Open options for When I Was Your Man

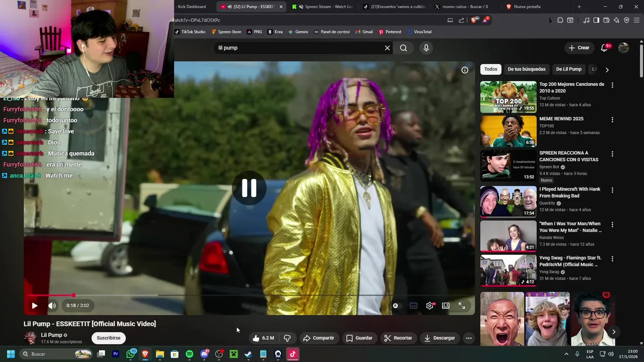[x=612, y=224]
